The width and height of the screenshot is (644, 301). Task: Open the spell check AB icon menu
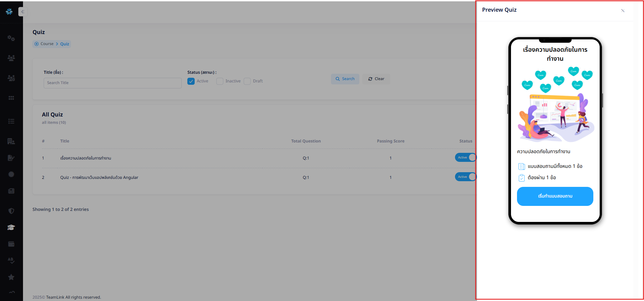click(11, 260)
